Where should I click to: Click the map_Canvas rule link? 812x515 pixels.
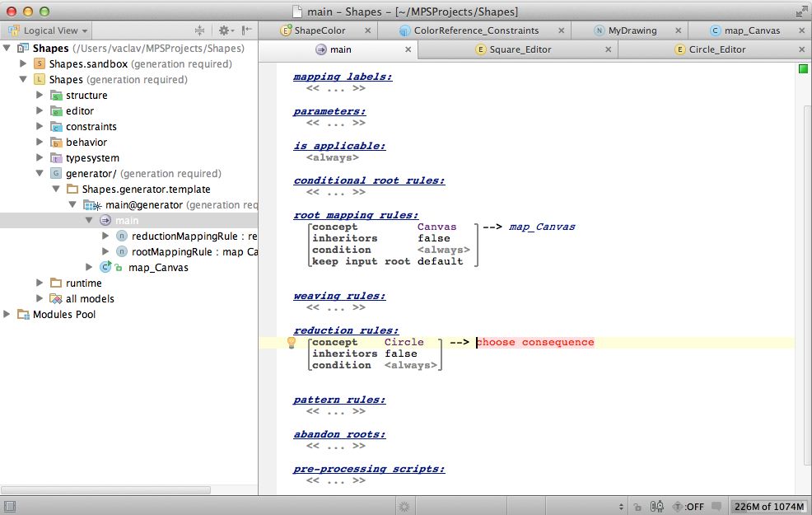tap(542, 227)
